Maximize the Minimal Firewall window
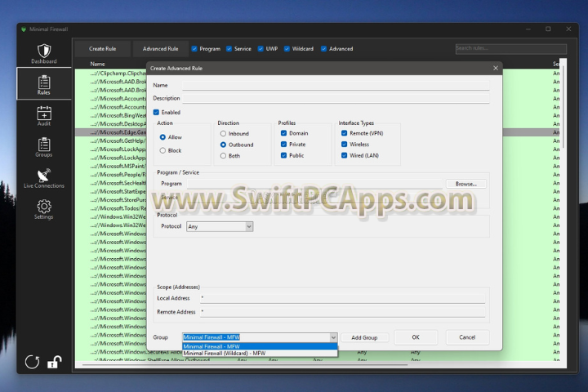Viewport: 588px width, 392px height. (548, 29)
